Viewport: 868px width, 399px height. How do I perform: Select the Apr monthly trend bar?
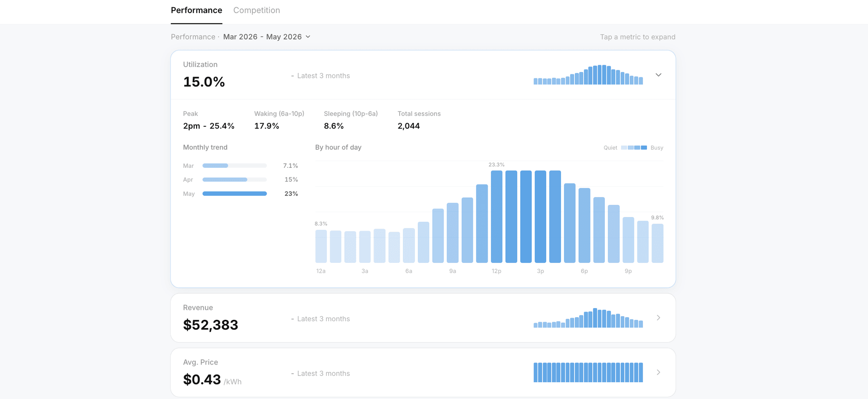[x=235, y=180]
